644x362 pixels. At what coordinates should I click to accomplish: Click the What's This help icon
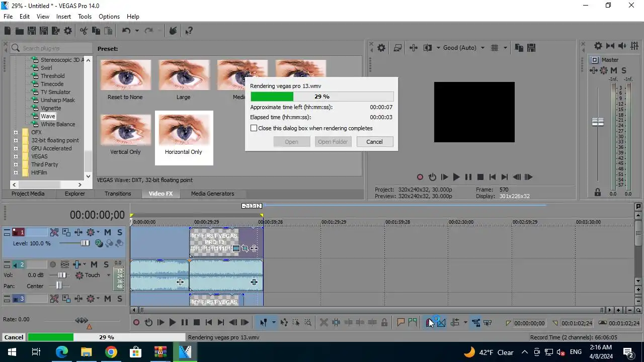tap(189, 31)
